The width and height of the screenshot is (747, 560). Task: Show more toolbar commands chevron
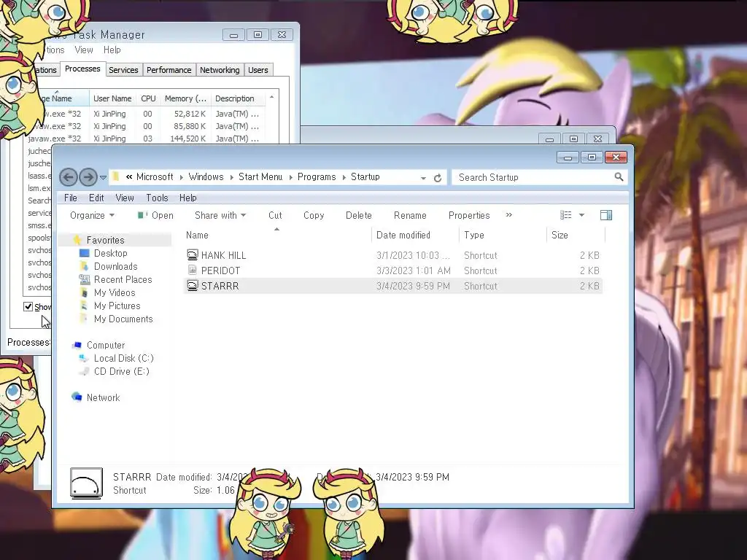click(508, 215)
